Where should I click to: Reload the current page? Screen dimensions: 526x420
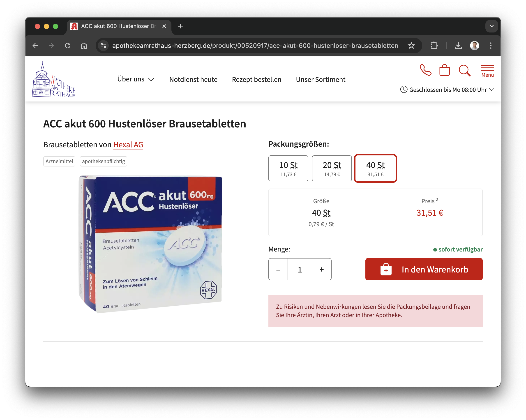(68, 46)
